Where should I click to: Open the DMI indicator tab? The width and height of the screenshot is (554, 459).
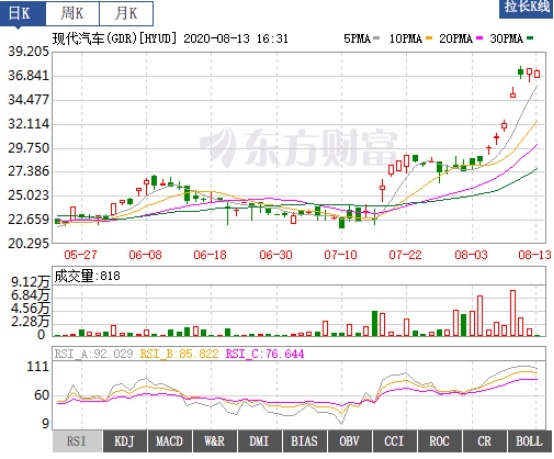click(260, 441)
